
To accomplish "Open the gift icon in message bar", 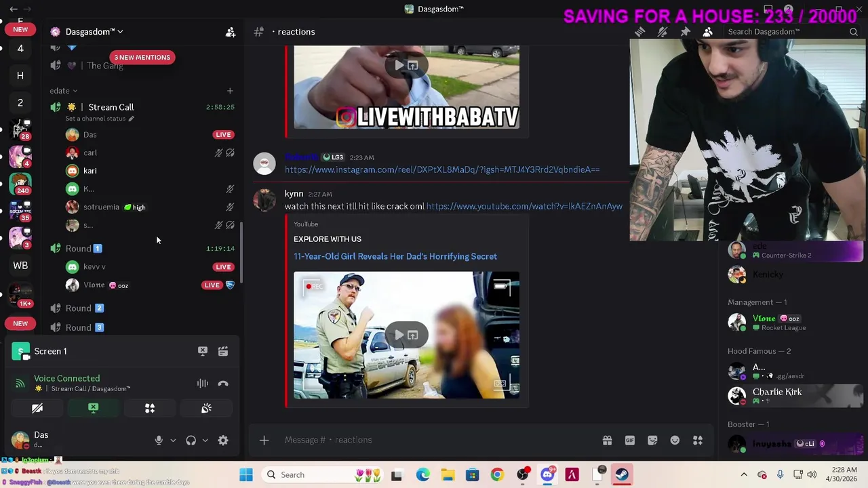I will click(607, 441).
